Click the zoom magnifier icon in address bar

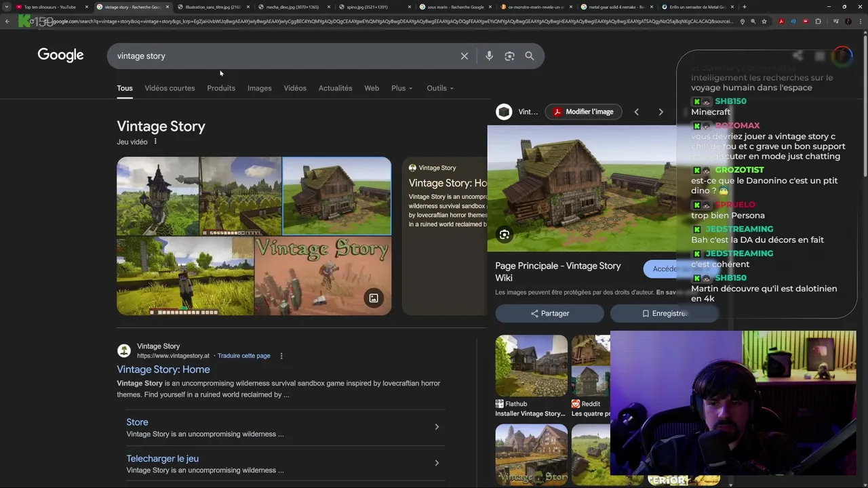click(753, 22)
